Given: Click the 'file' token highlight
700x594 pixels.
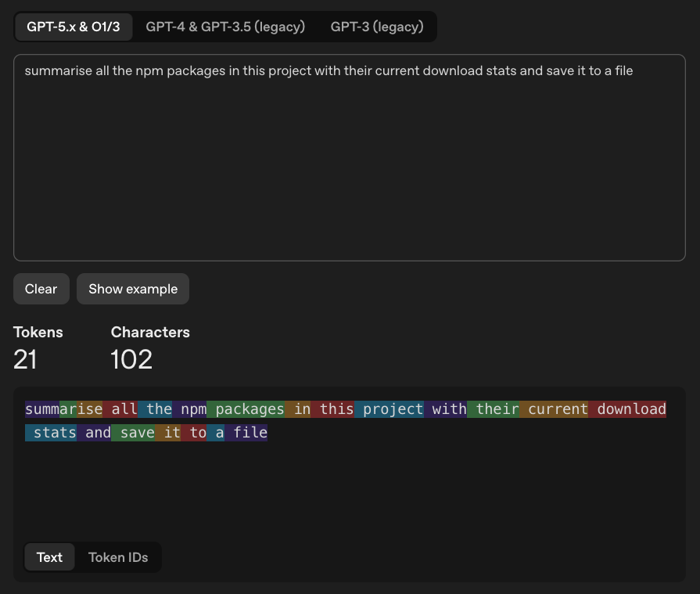Looking at the screenshot, I should point(246,433).
